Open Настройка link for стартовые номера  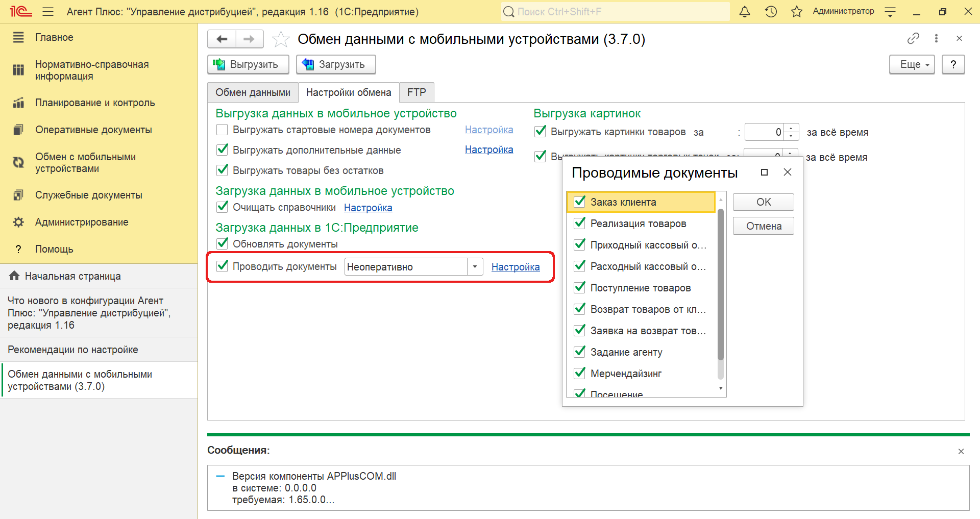[489, 130]
